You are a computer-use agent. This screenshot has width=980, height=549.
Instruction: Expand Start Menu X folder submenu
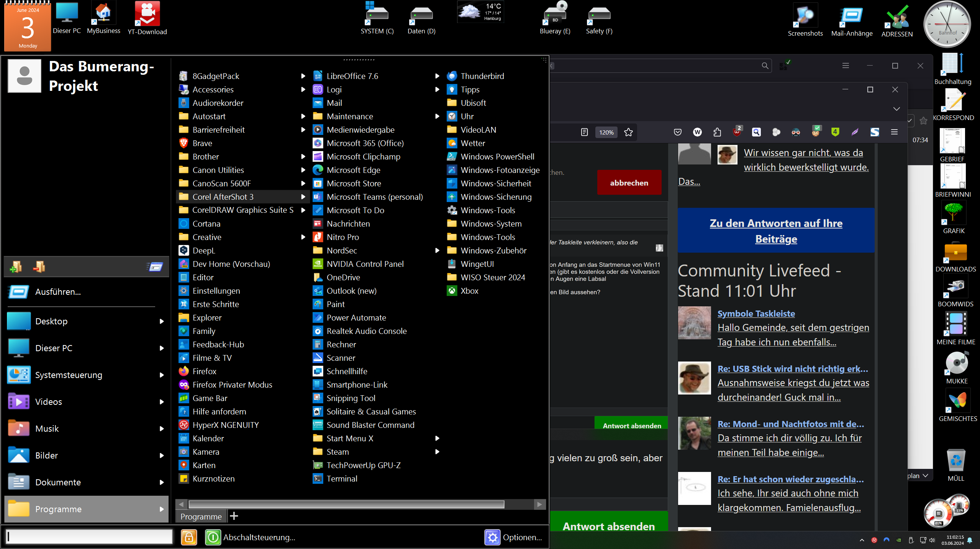[437, 438]
